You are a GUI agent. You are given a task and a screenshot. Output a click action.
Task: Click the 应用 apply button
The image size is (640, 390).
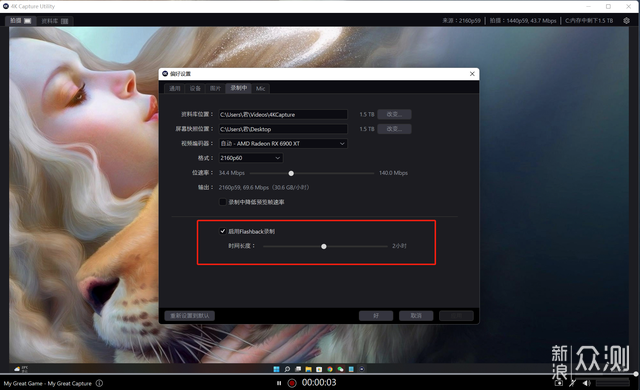click(x=456, y=316)
